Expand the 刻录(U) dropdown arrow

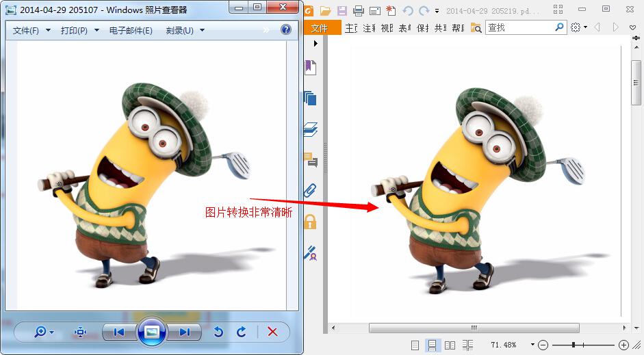pos(202,30)
